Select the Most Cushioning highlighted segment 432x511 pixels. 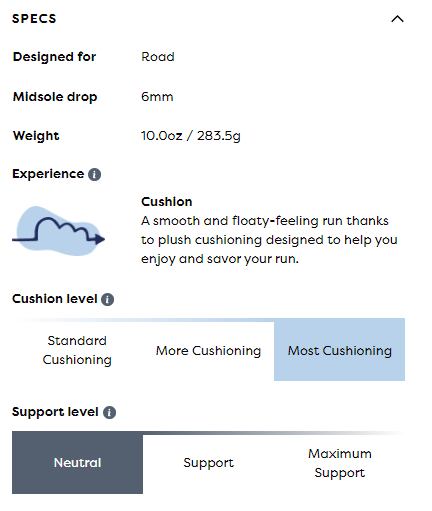(339, 350)
